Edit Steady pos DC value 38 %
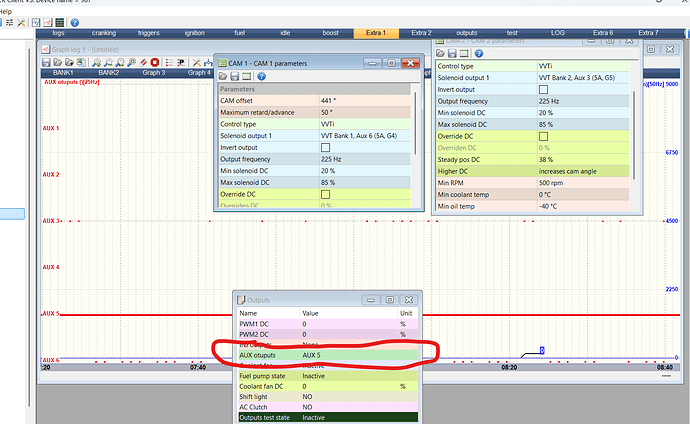The height and width of the screenshot is (424, 690). point(584,160)
